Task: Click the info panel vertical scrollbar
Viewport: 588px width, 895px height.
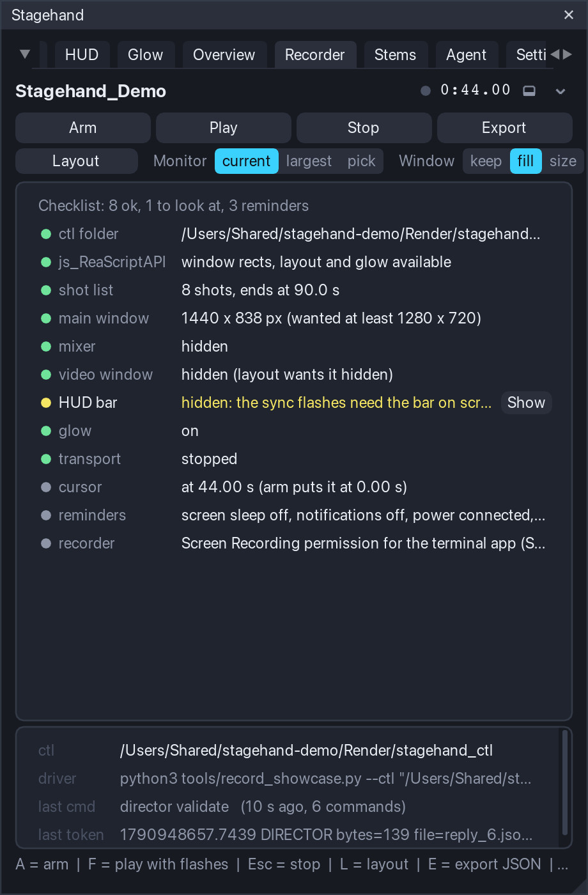Action: click(x=564, y=782)
